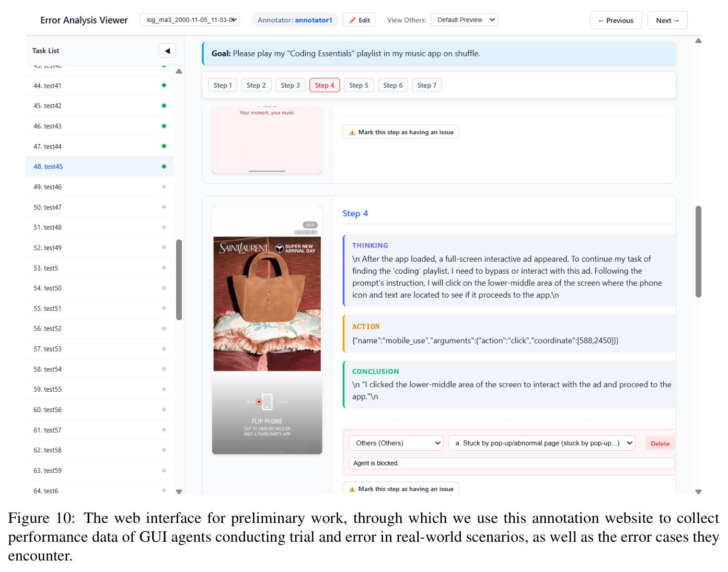Select task 59. test55
Screen dimensions: 728x572
[100, 389]
